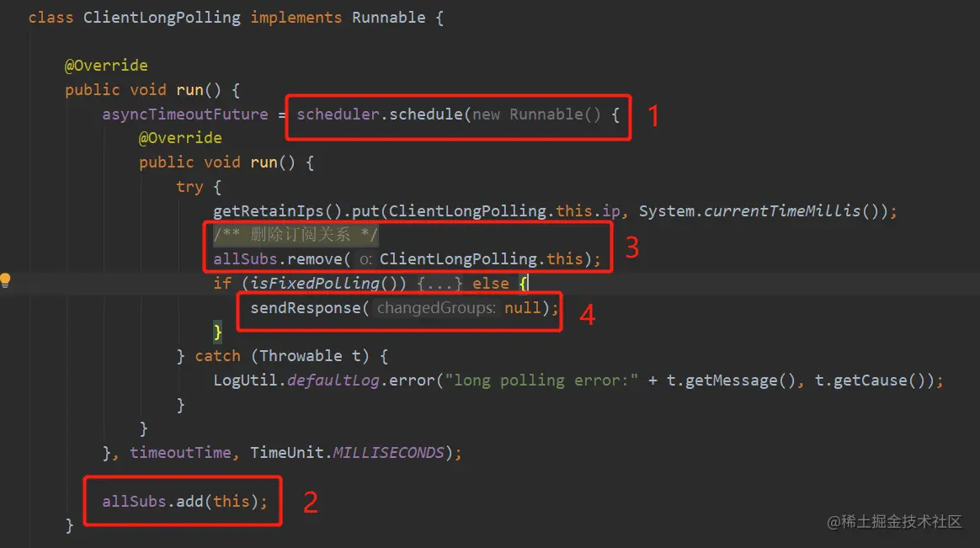The image size is (980, 548).
Task: Click the yellow lightbulb intention icon
Action: pos(5,280)
